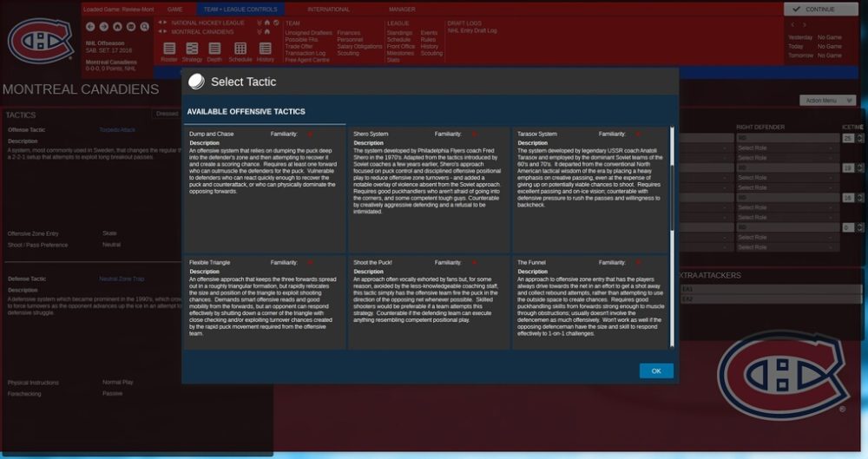Click Forechecking value Passive
The height and width of the screenshot is (459, 868).
pos(112,393)
